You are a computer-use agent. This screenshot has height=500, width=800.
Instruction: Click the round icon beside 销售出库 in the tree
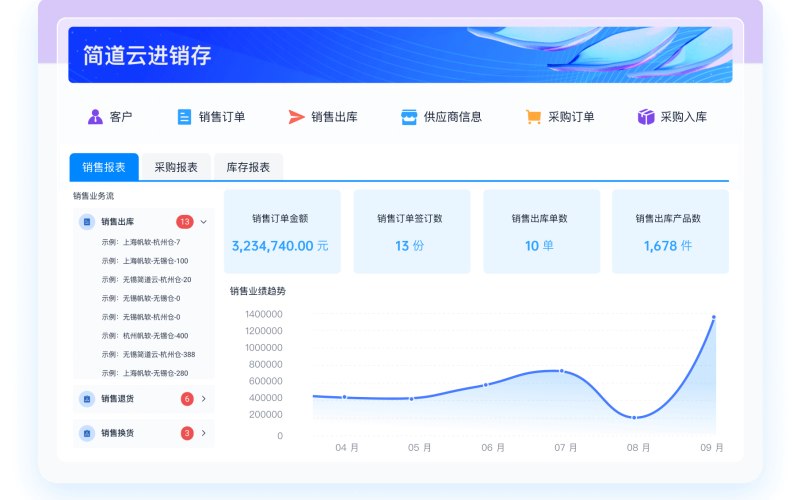pyautogui.click(x=87, y=222)
